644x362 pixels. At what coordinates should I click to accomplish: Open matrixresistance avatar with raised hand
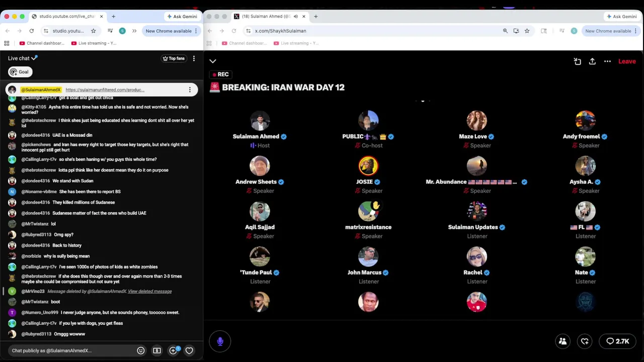[368, 211]
